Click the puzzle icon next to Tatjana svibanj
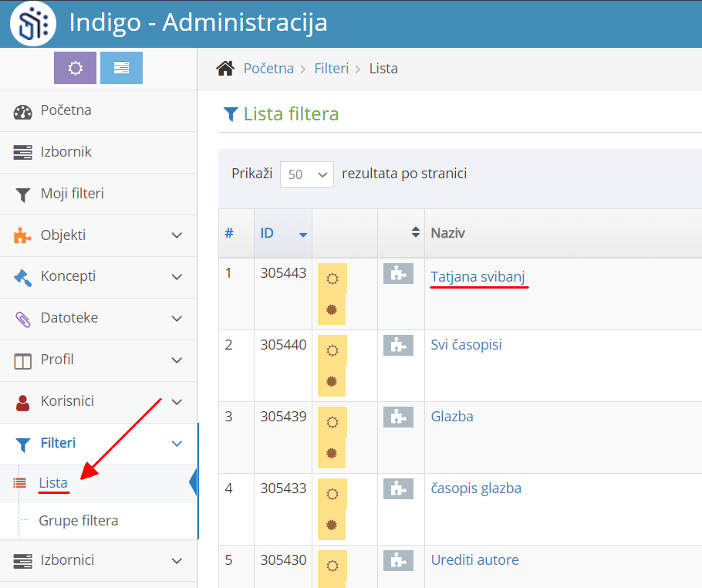The width and height of the screenshot is (702, 588). tap(398, 274)
